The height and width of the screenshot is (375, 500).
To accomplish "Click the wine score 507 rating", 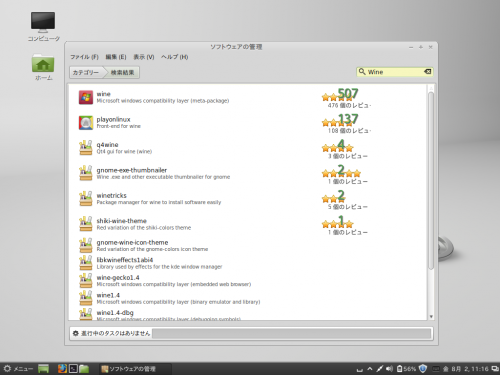I will pos(348,93).
